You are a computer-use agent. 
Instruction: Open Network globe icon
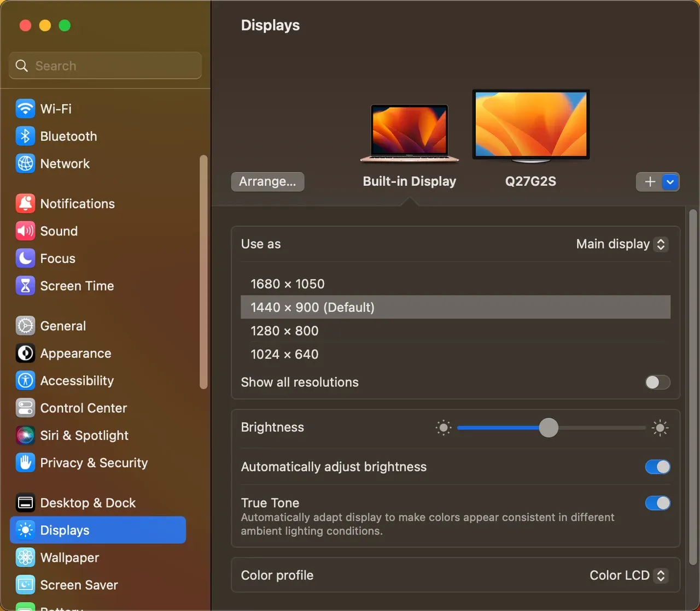click(x=25, y=163)
